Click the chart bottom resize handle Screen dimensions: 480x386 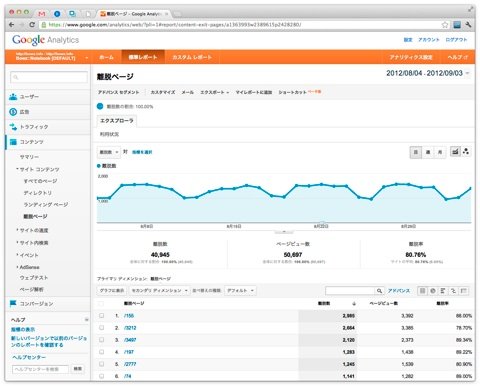[x=284, y=232]
